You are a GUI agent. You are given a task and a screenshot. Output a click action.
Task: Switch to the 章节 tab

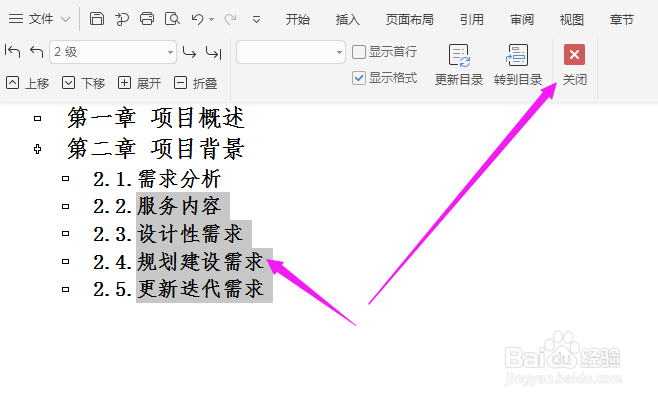(x=621, y=19)
